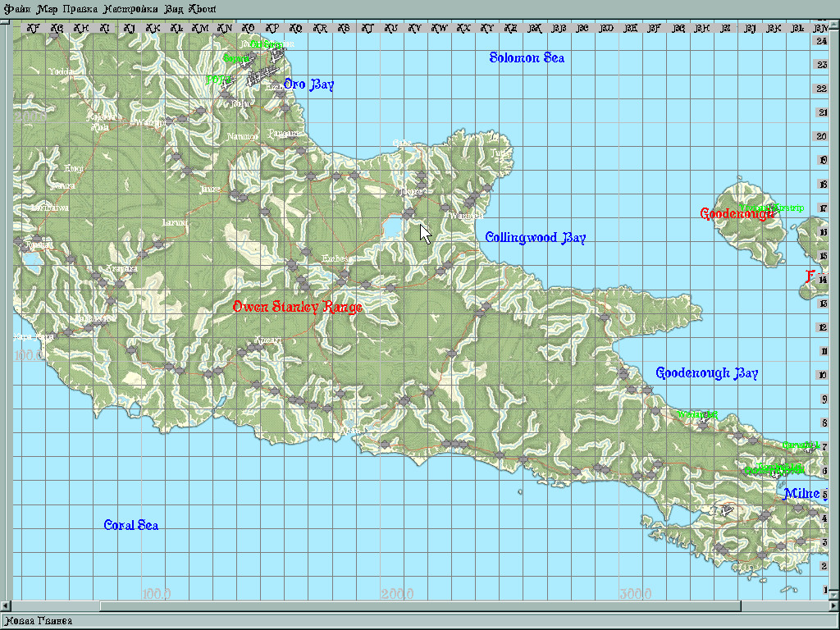Select the bridge icon next to Jaure

pos(235,195)
